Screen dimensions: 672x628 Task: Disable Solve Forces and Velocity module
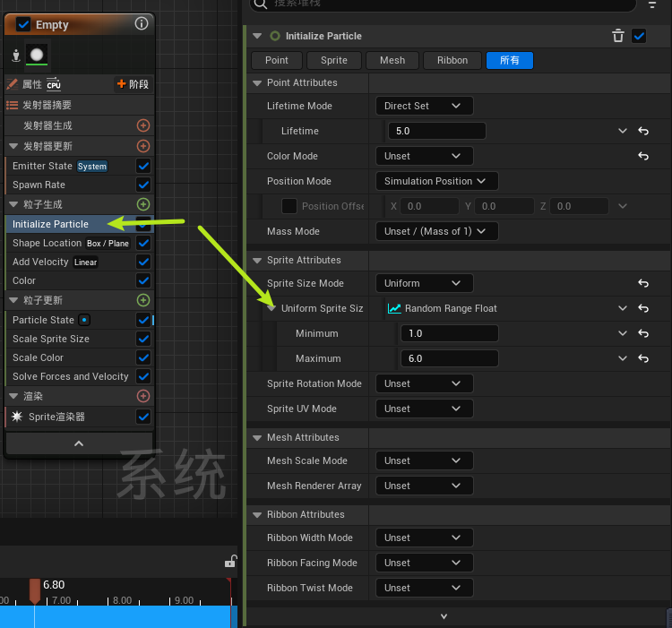[143, 376]
